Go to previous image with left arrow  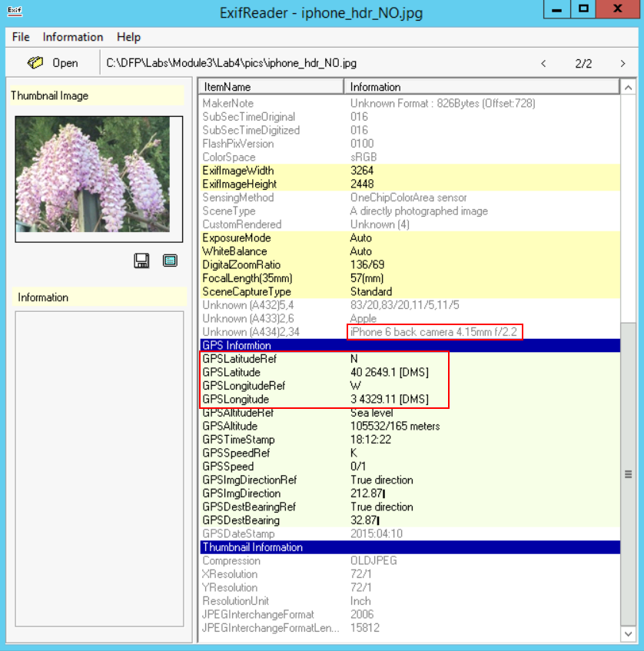pos(544,63)
